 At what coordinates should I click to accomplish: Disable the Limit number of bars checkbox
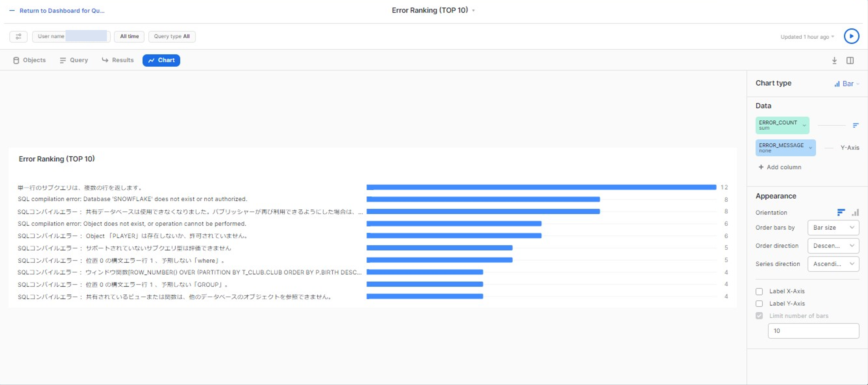[x=759, y=316]
